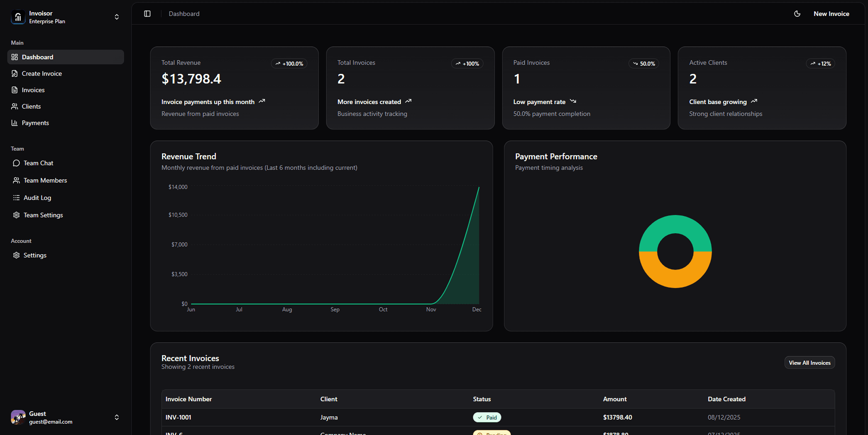Click View All Invoices button
Screen dimensions: 868x435
[809, 363]
